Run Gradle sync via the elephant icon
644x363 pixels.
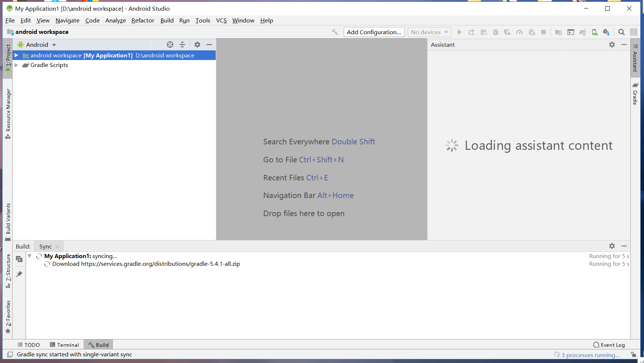click(x=583, y=32)
